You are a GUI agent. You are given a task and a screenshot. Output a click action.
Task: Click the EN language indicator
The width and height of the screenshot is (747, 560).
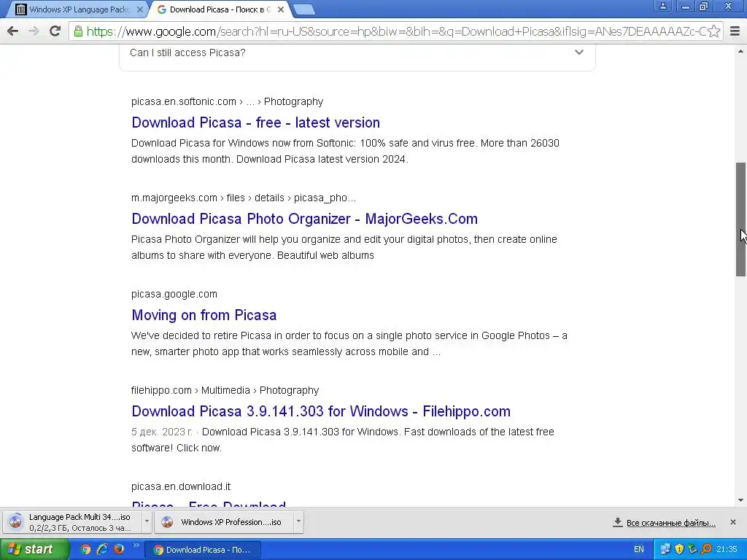(639, 550)
